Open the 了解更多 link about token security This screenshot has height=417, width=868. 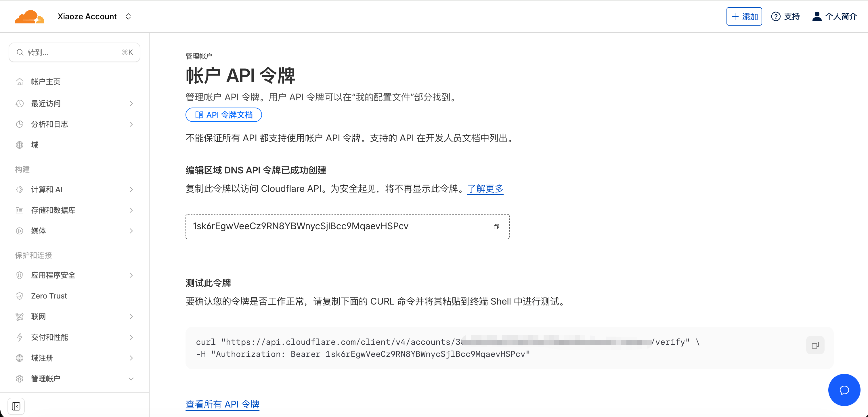pyautogui.click(x=485, y=189)
